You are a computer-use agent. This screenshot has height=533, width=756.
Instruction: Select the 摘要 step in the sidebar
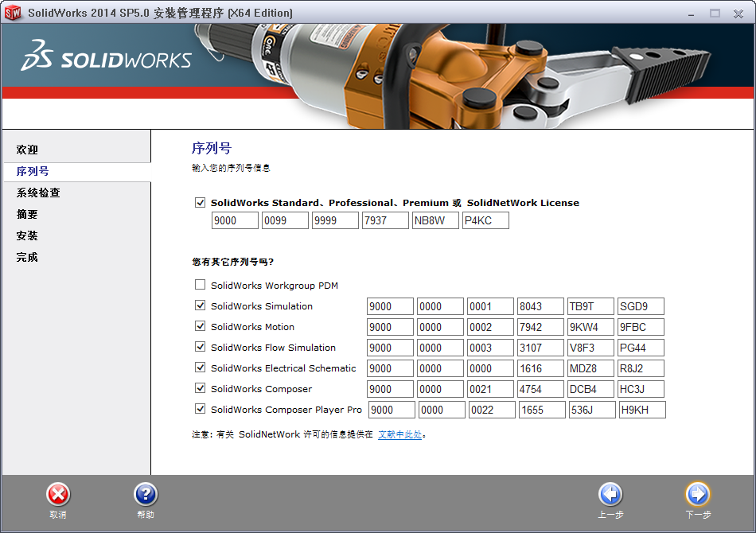pyautogui.click(x=27, y=215)
